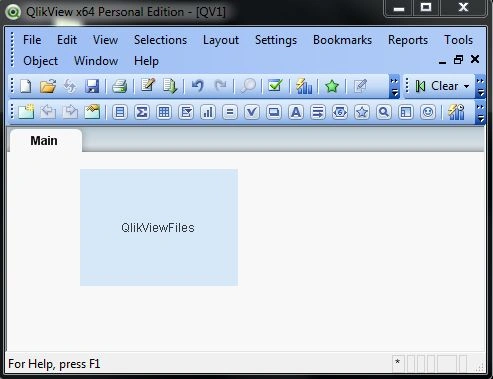Print using the printer icon
The image size is (493, 379).
119,86
